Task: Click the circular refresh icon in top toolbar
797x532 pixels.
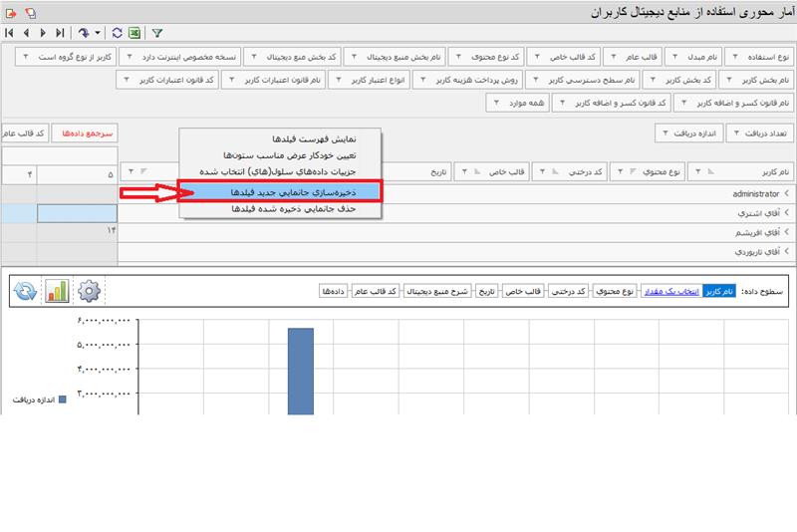Action: pyautogui.click(x=118, y=33)
